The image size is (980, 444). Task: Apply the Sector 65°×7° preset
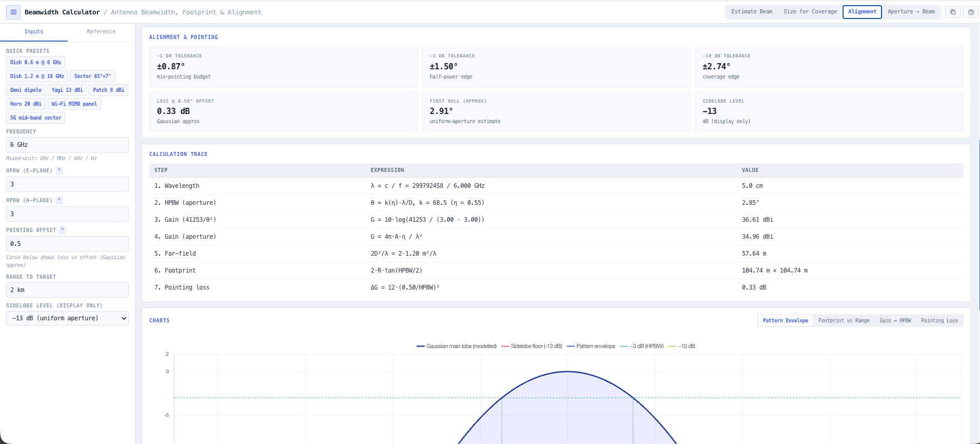pos(92,76)
